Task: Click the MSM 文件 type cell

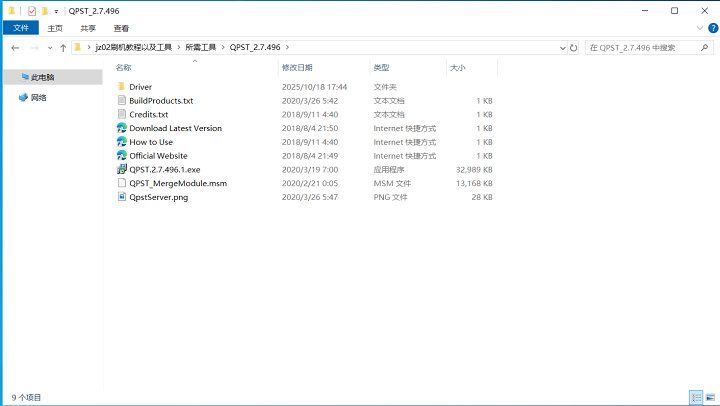Action: point(392,183)
